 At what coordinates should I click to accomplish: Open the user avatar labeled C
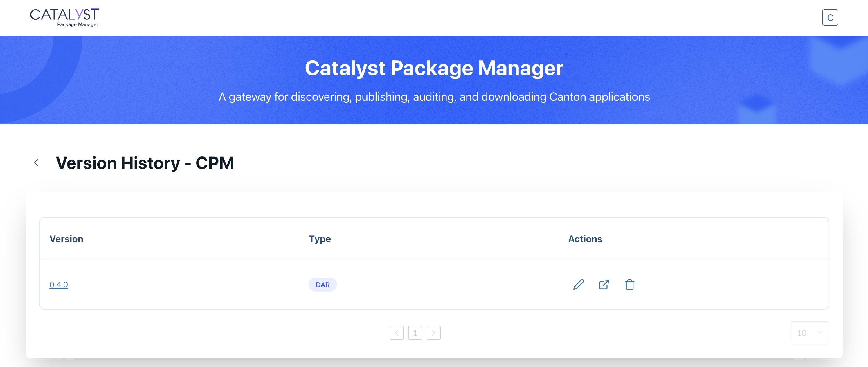[830, 17]
